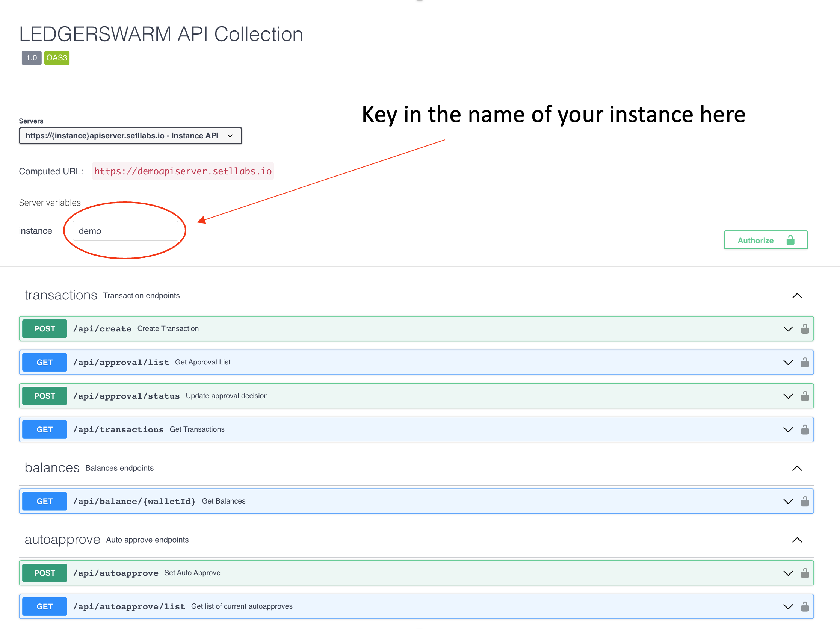Click the /api/autoapprove/list path text
840x629 pixels.
pyautogui.click(x=129, y=606)
